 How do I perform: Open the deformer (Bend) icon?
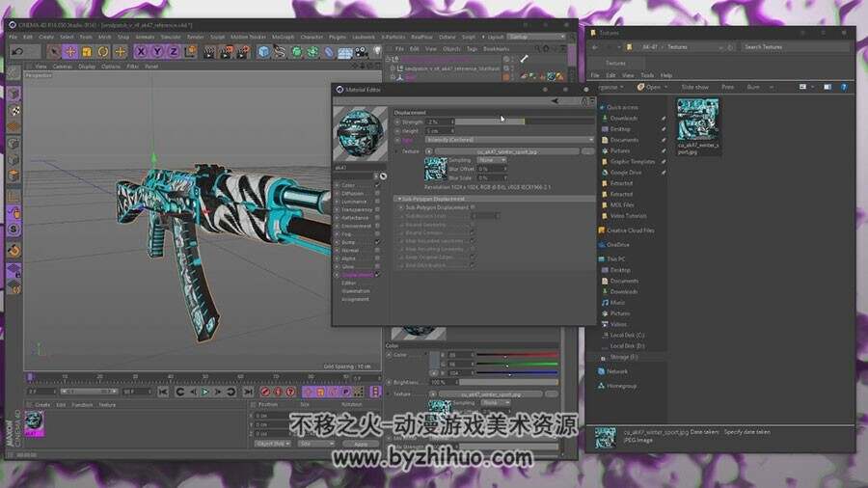[x=329, y=52]
